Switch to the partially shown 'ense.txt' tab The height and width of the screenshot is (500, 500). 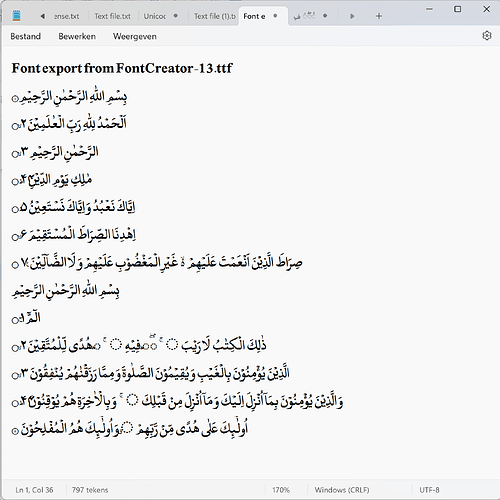tap(67, 16)
